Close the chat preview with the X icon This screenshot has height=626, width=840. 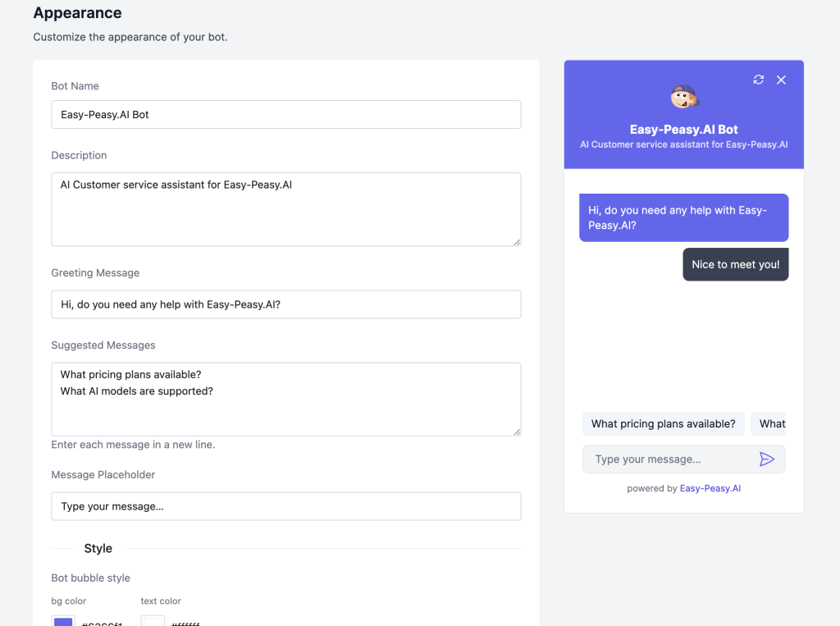click(781, 80)
